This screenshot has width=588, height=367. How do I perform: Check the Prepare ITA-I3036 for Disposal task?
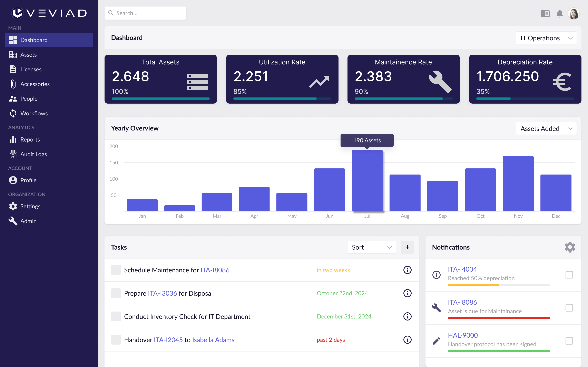click(x=116, y=293)
